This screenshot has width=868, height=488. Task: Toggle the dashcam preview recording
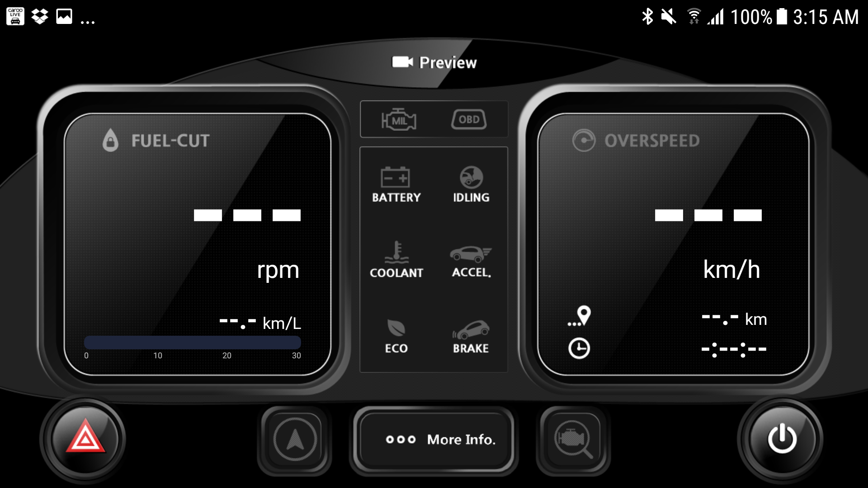pyautogui.click(x=434, y=62)
